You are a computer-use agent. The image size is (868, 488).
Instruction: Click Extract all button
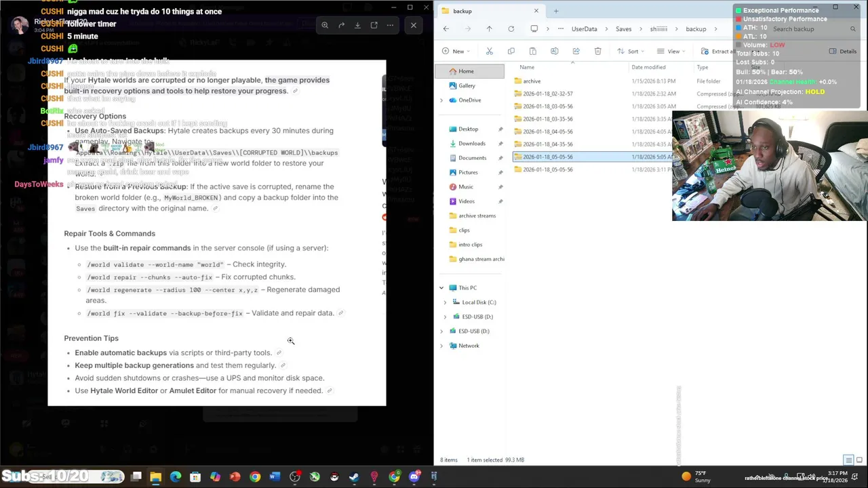[717, 51]
